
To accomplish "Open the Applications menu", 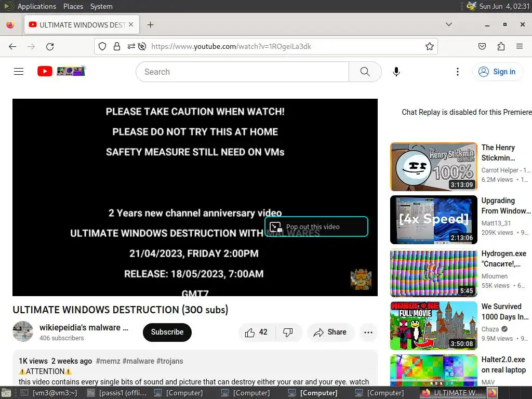I will [x=37, y=6].
